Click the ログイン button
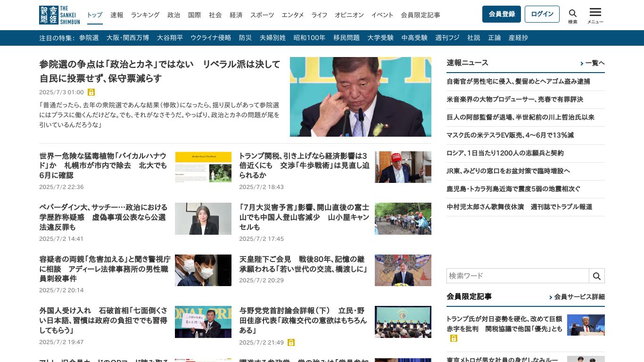The image size is (644, 362). (542, 14)
